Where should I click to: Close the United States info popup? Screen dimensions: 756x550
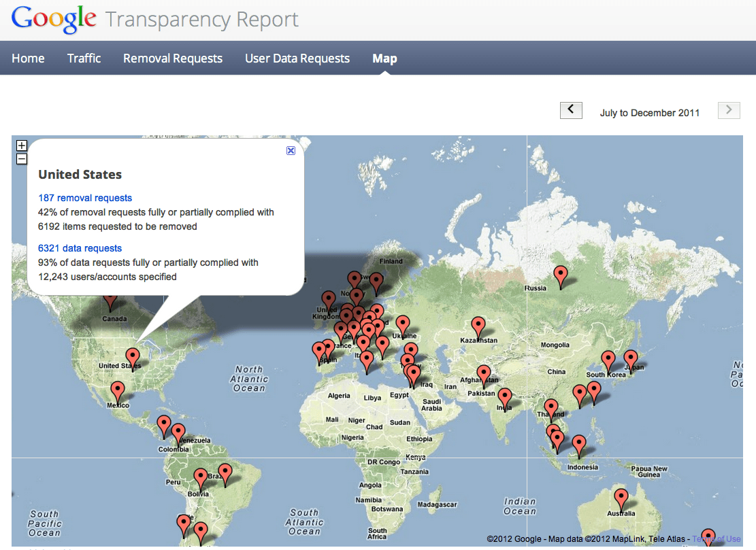pyautogui.click(x=291, y=151)
